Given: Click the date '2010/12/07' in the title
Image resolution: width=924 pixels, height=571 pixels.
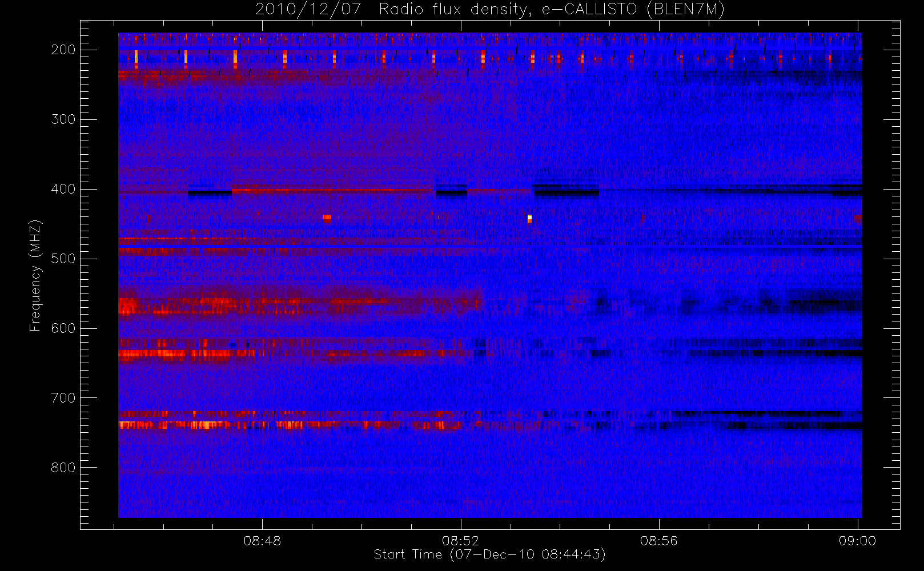Looking at the screenshot, I should [308, 10].
